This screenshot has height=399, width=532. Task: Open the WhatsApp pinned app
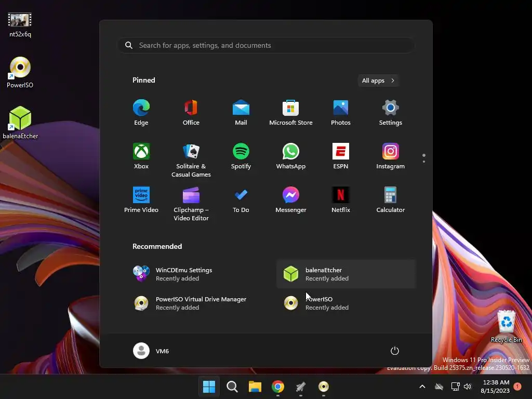tap(291, 156)
